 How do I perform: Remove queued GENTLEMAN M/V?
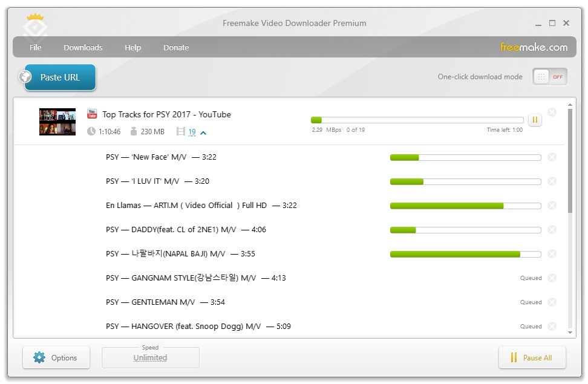(552, 302)
